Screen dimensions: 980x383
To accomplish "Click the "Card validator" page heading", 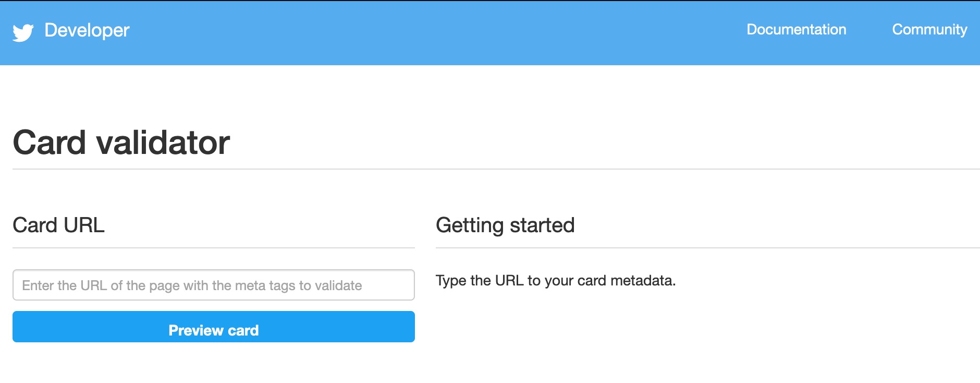I will click(x=121, y=142).
